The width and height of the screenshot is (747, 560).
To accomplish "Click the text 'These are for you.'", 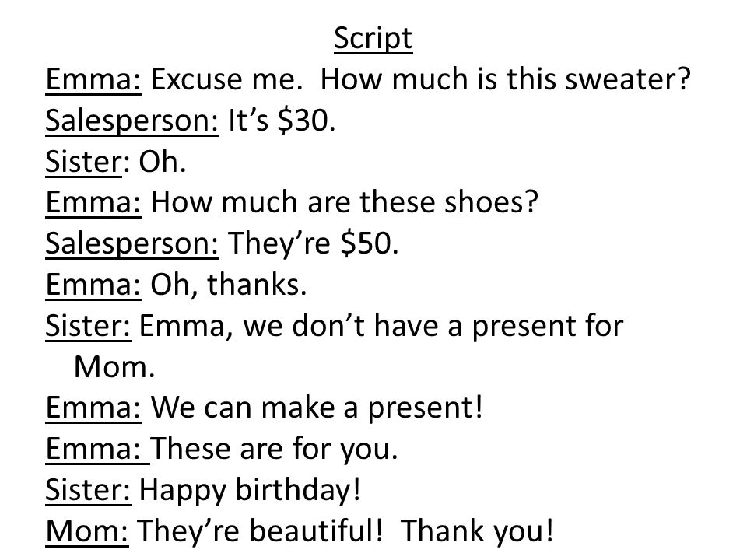I will [275, 449].
